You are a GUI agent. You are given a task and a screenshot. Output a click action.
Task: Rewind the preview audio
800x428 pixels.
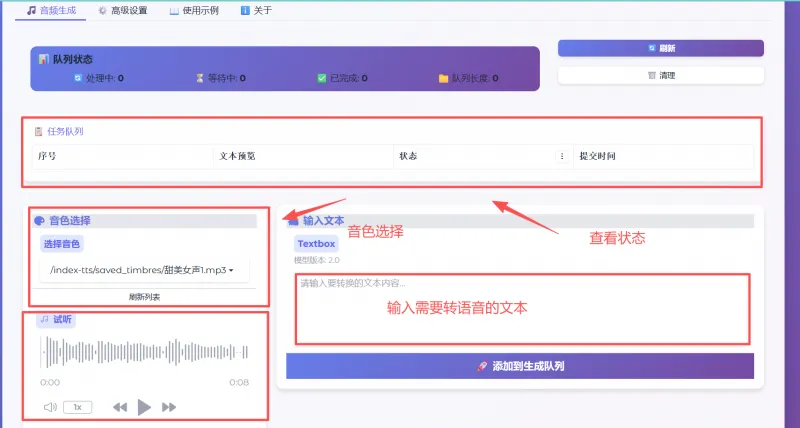(x=120, y=407)
